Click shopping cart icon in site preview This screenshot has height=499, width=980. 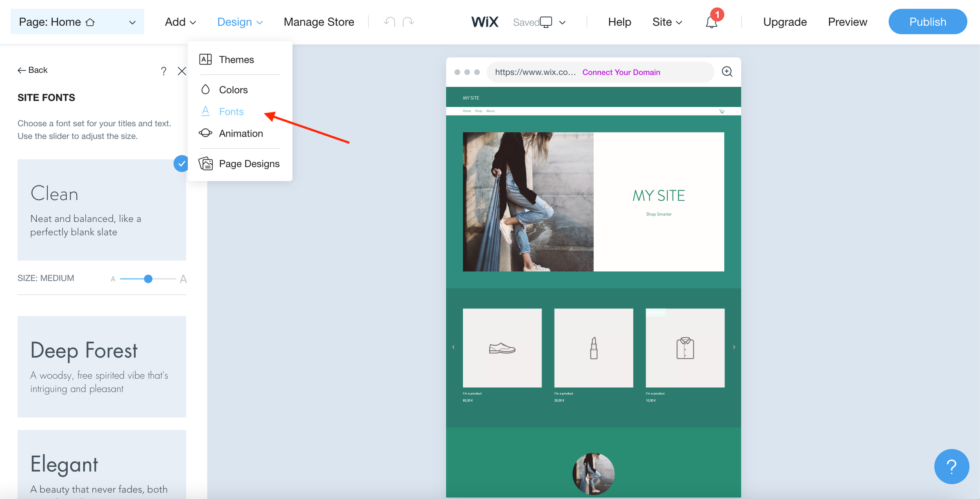[x=722, y=111]
